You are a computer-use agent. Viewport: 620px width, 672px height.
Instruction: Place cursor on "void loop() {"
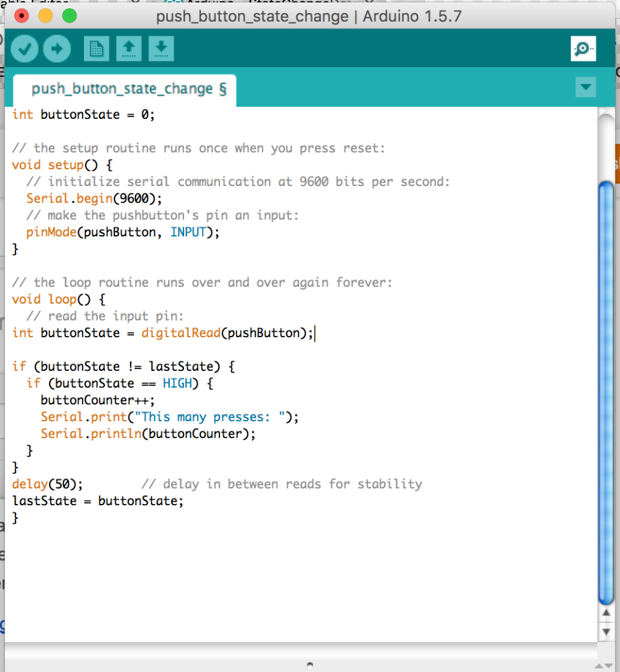(x=58, y=299)
